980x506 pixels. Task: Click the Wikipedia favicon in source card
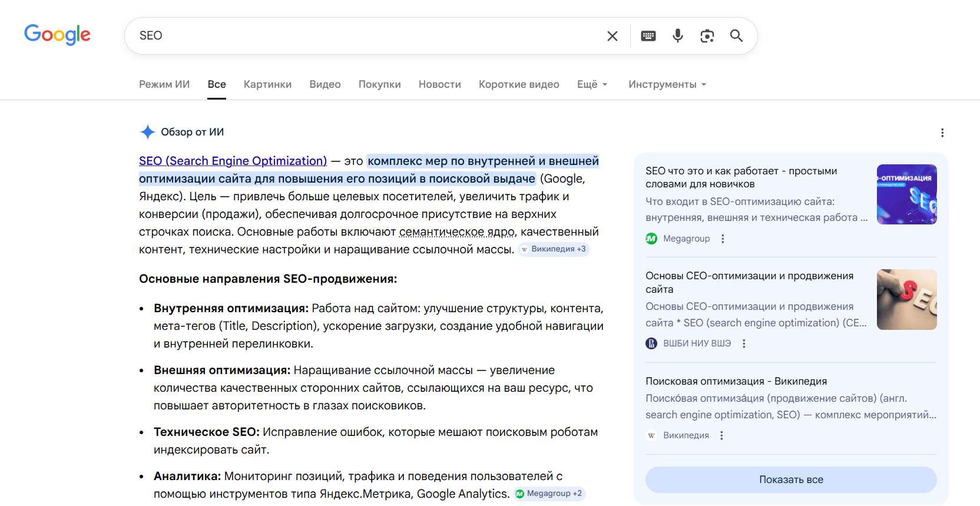click(x=651, y=435)
